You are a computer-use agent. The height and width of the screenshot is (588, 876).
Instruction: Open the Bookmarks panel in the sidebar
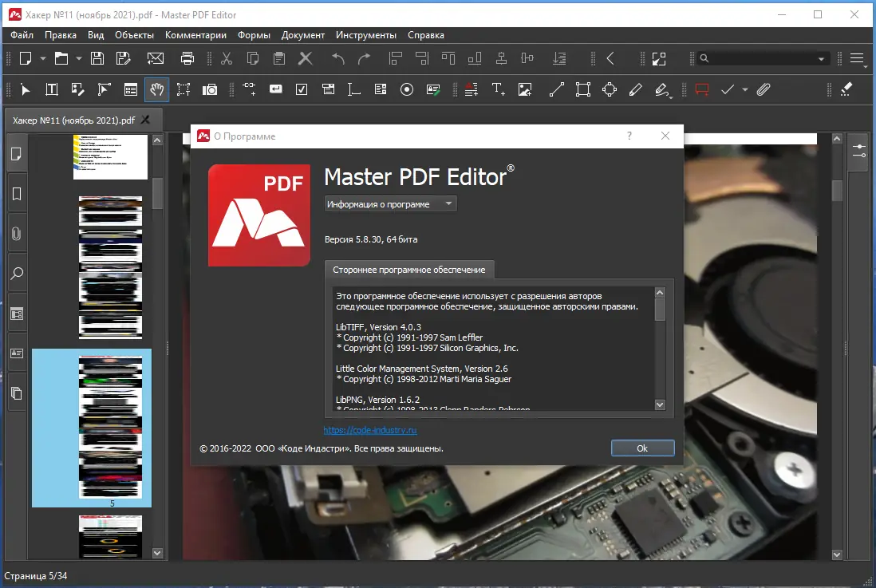click(16, 193)
